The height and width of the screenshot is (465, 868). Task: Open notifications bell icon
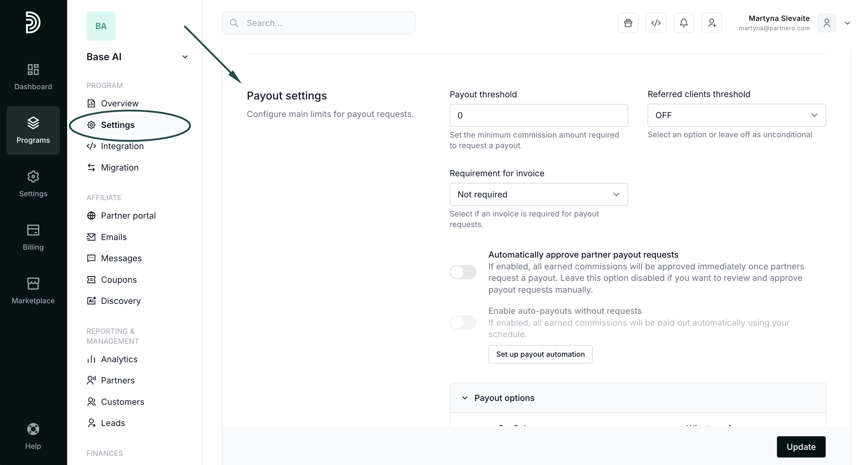click(x=683, y=23)
